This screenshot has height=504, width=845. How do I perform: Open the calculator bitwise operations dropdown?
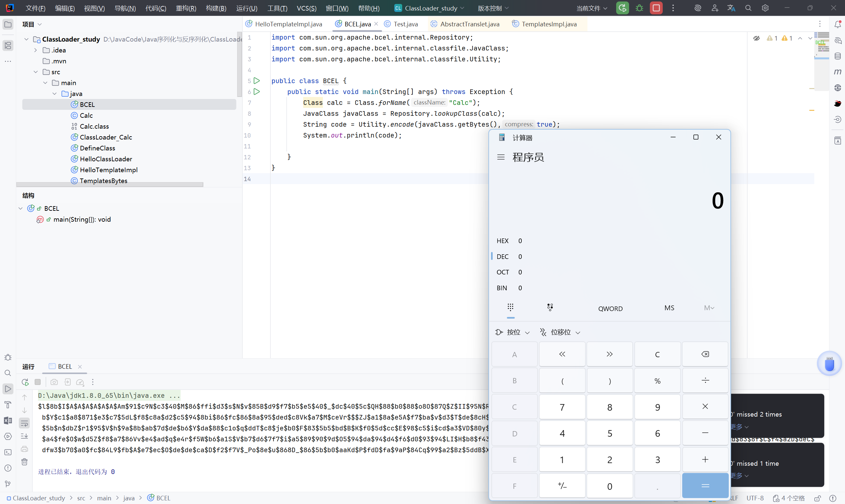513,332
